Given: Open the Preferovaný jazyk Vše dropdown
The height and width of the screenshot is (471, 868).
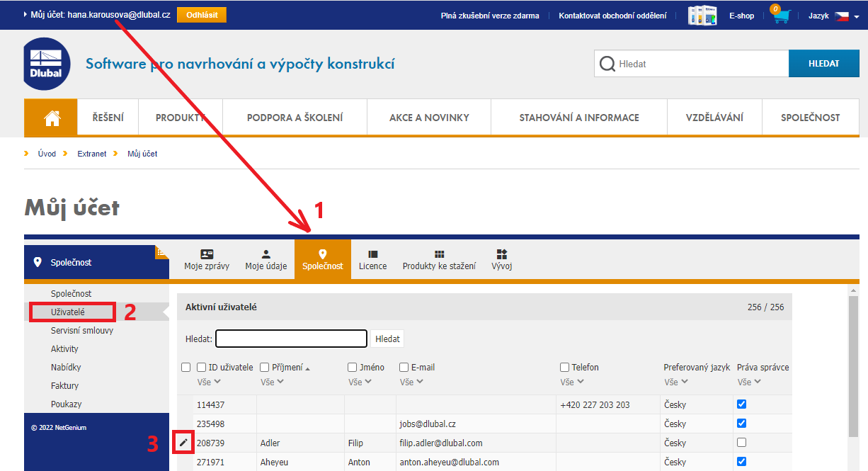Looking at the screenshot, I should point(675,381).
